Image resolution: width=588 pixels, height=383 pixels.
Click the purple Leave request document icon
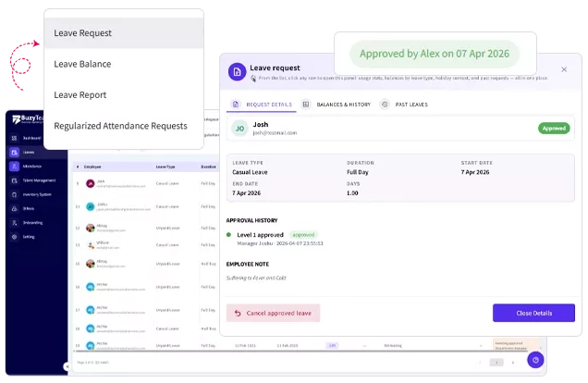237,71
